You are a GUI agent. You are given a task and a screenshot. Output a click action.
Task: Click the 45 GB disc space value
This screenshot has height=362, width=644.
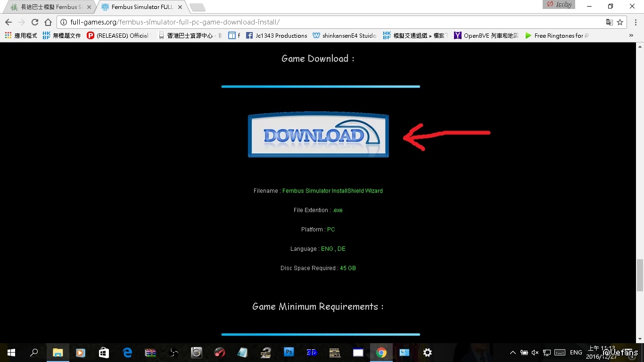348,268
